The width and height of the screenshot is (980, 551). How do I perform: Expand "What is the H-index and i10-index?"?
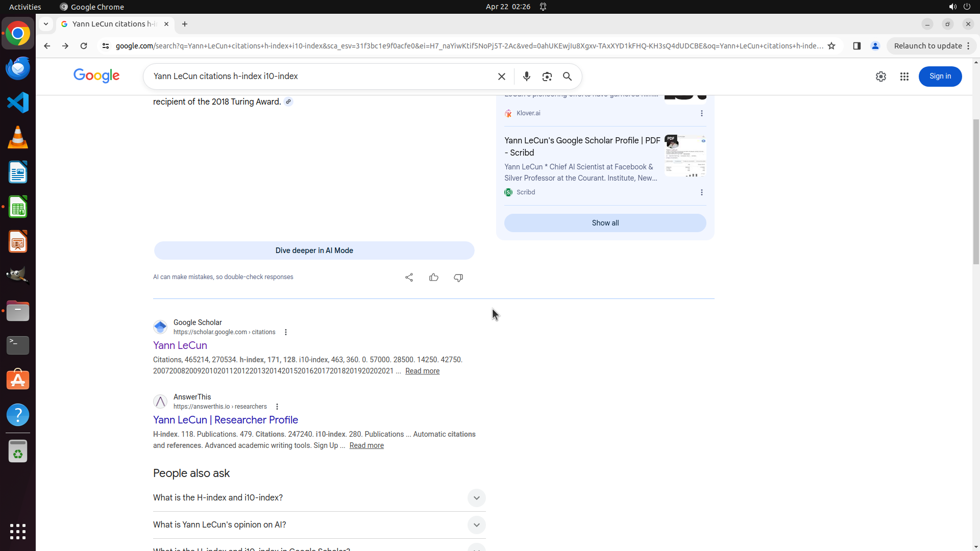pos(476,498)
